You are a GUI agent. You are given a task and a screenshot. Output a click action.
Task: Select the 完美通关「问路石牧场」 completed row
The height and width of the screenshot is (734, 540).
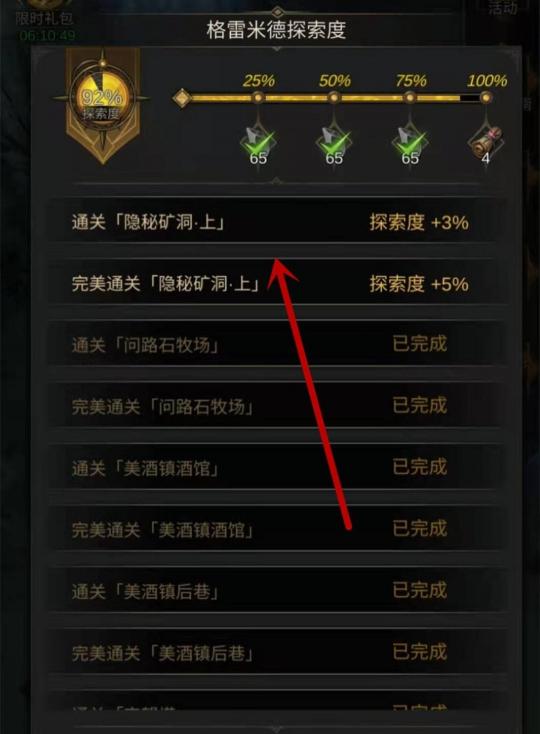point(277,406)
